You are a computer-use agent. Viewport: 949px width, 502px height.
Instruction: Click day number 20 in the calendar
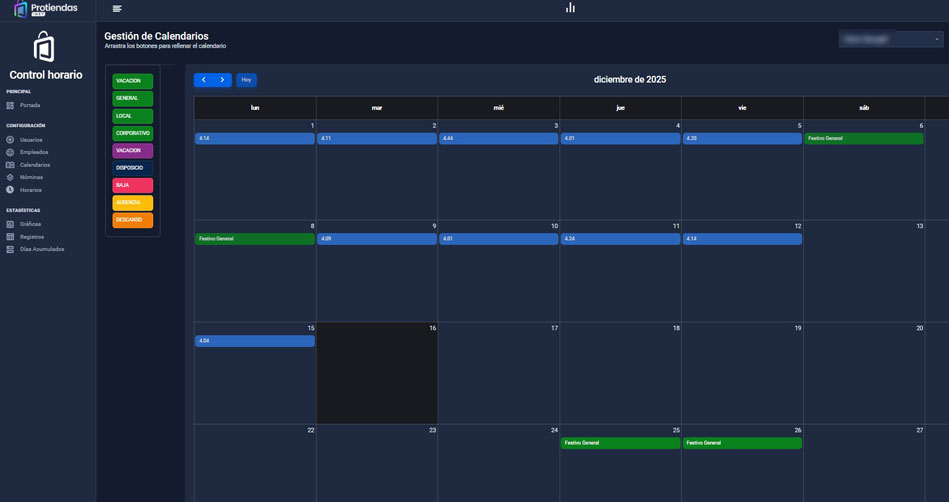point(919,328)
